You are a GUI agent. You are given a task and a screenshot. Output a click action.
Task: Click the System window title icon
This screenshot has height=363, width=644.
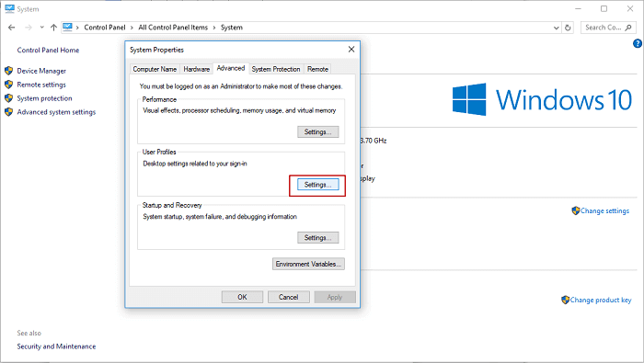pyautogui.click(x=9, y=8)
